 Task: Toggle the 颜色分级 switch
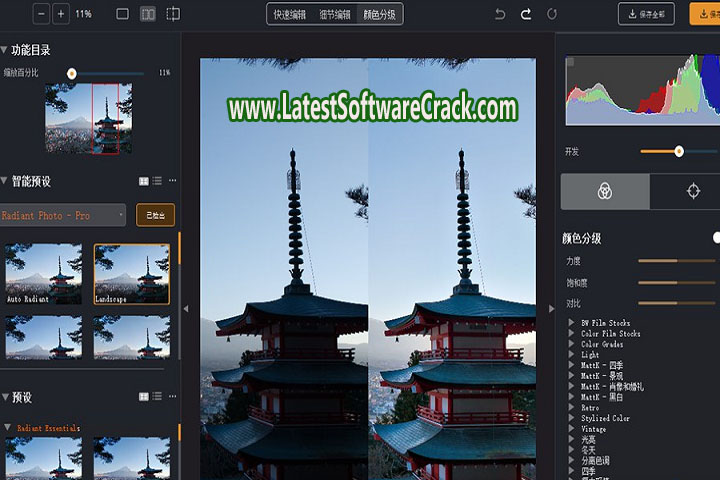[x=714, y=238]
